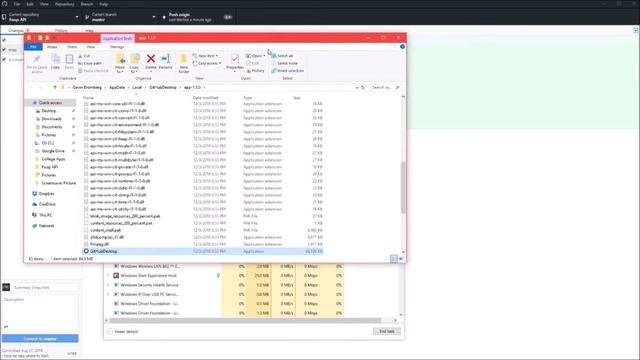This screenshot has width=640, height=360.
Task: Open Properties using the checkmark icon
Action: (235, 59)
